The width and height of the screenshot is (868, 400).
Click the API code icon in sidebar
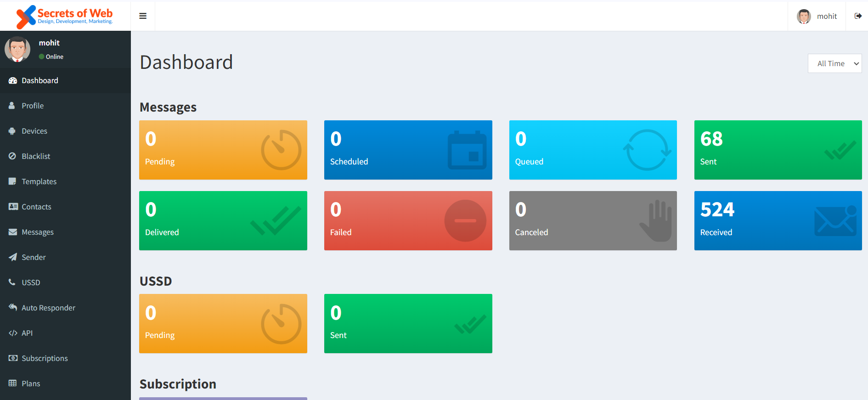[13, 333]
